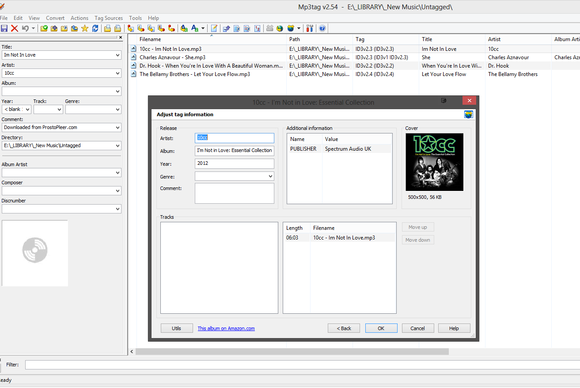This screenshot has width=580, height=388.
Task: Expand the Album Artist combo box
Action: click(x=117, y=173)
